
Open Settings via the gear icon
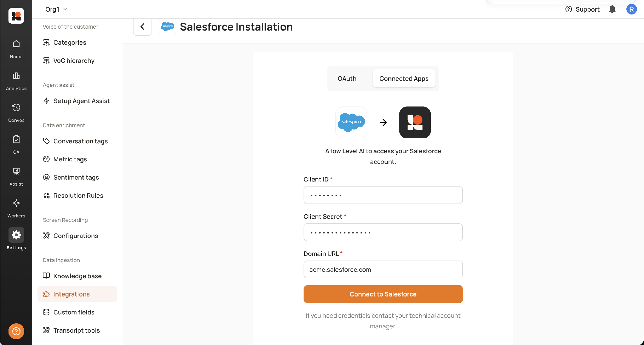pos(16,235)
